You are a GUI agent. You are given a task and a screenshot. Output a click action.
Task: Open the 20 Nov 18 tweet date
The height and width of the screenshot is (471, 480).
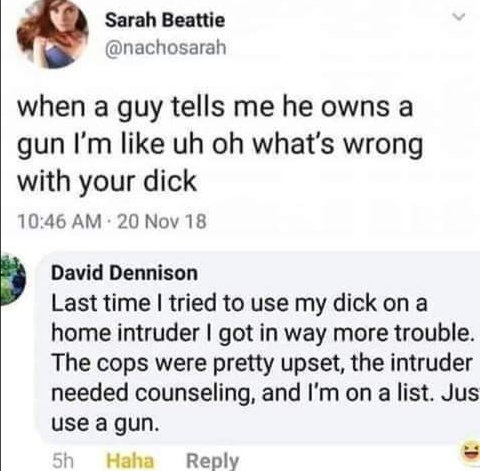coord(162,221)
